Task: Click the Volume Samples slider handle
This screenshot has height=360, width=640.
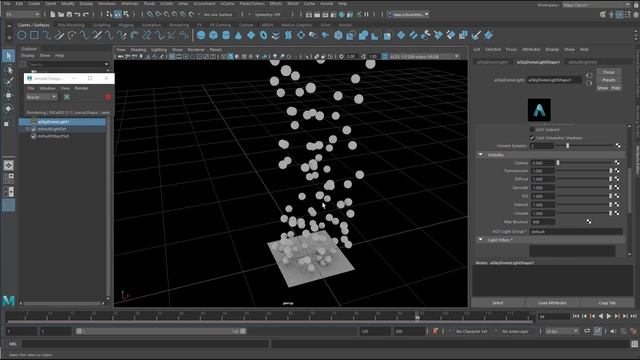Action: point(567,146)
